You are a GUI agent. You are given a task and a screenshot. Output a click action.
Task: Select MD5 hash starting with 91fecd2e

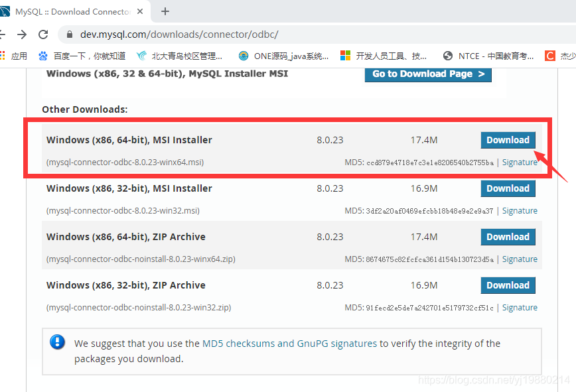(x=430, y=308)
